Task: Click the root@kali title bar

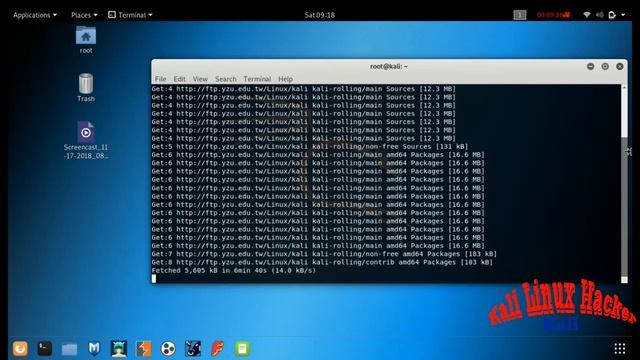Action: coord(389,66)
